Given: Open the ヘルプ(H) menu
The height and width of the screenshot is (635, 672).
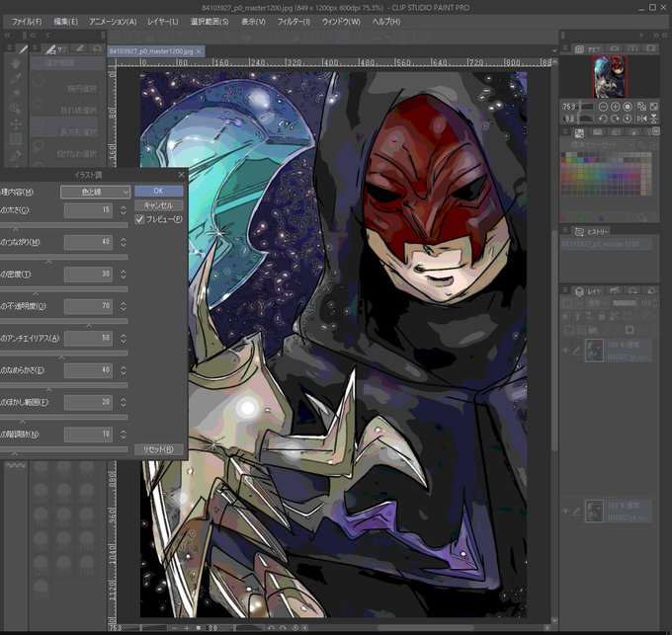Looking at the screenshot, I should pyautogui.click(x=386, y=22).
